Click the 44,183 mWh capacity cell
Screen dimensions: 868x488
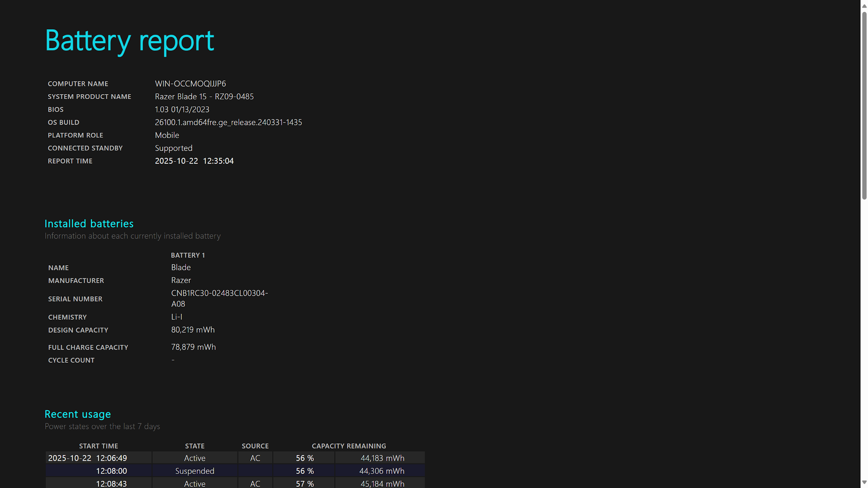pyautogui.click(x=382, y=458)
